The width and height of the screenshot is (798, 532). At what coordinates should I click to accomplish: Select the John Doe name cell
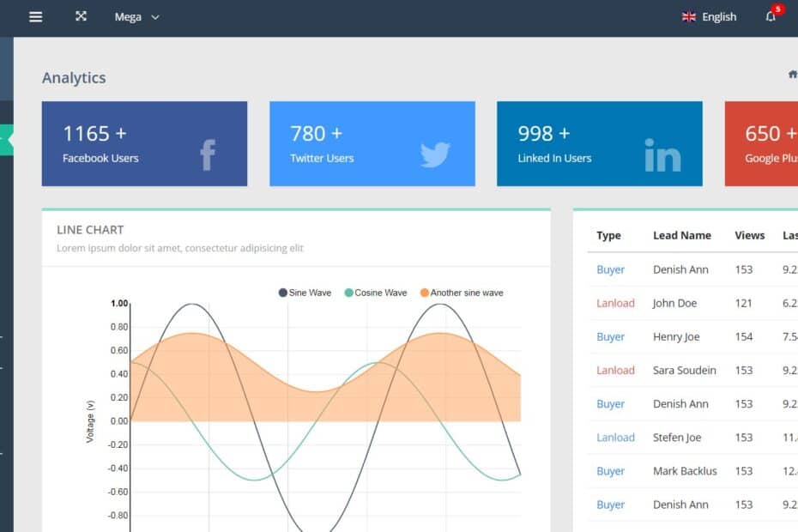tap(674, 303)
